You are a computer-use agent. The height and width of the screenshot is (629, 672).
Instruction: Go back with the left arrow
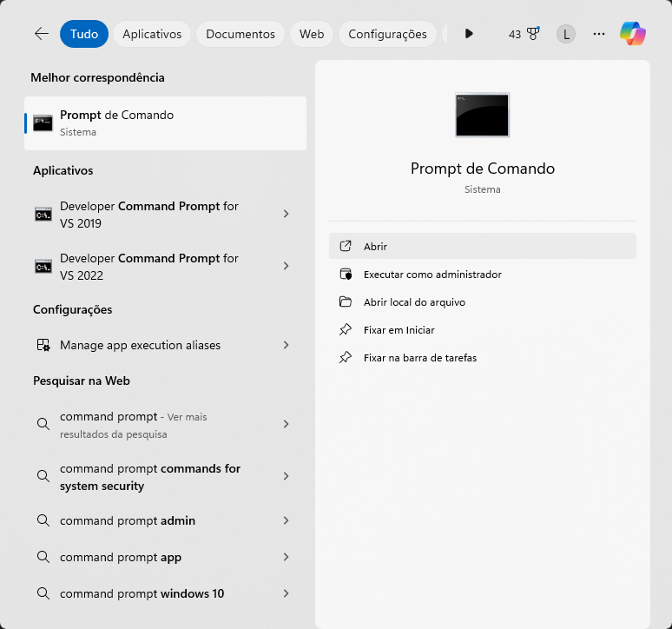tap(42, 34)
